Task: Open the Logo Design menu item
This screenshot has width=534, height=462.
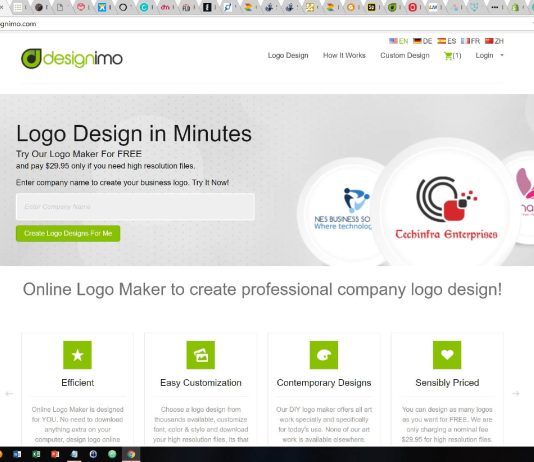Action: point(288,55)
